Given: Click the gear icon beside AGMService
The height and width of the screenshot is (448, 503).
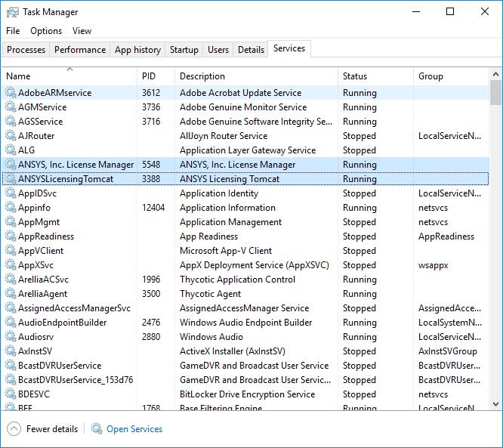Looking at the screenshot, I should [11, 107].
